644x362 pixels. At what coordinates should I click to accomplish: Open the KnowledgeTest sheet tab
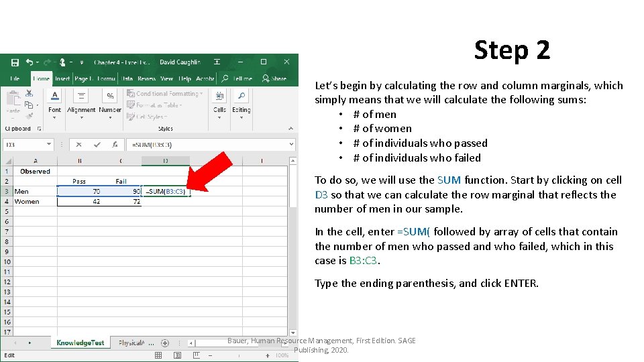click(80, 343)
